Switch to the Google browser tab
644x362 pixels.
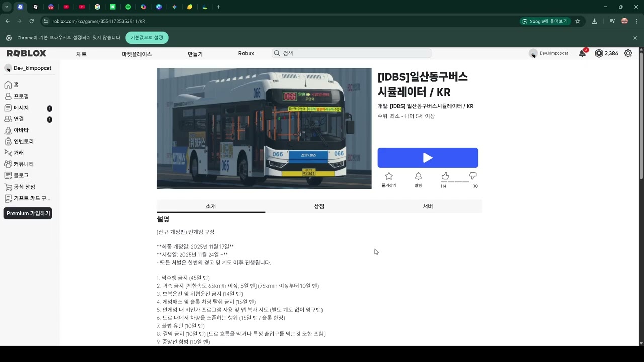pos(97,7)
